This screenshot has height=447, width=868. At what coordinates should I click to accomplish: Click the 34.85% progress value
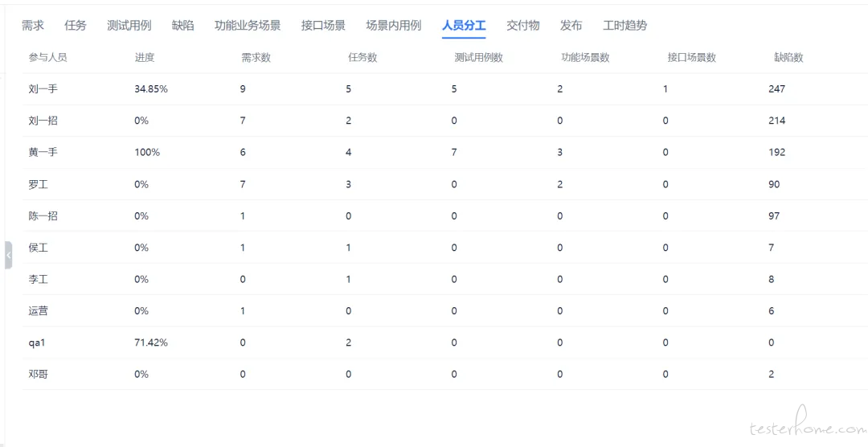151,89
